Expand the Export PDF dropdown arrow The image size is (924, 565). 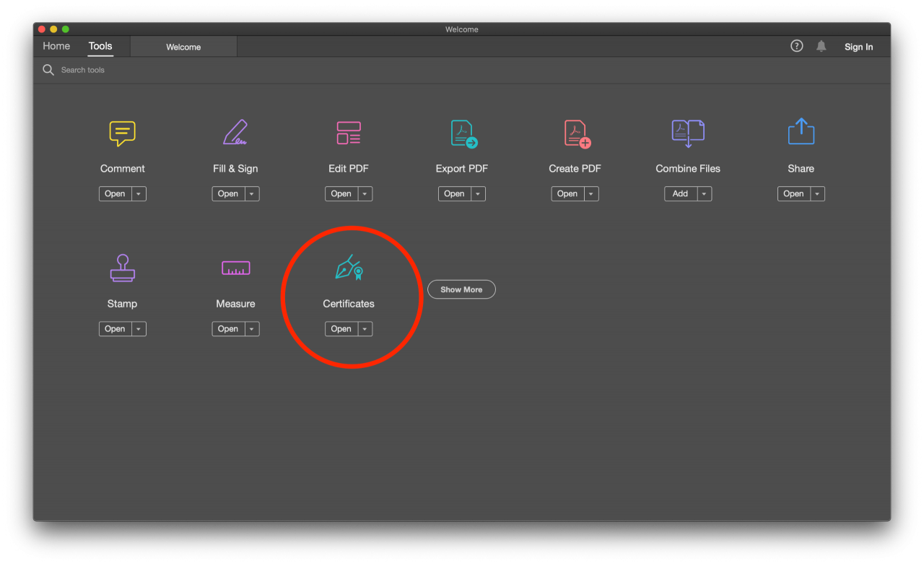tap(478, 194)
